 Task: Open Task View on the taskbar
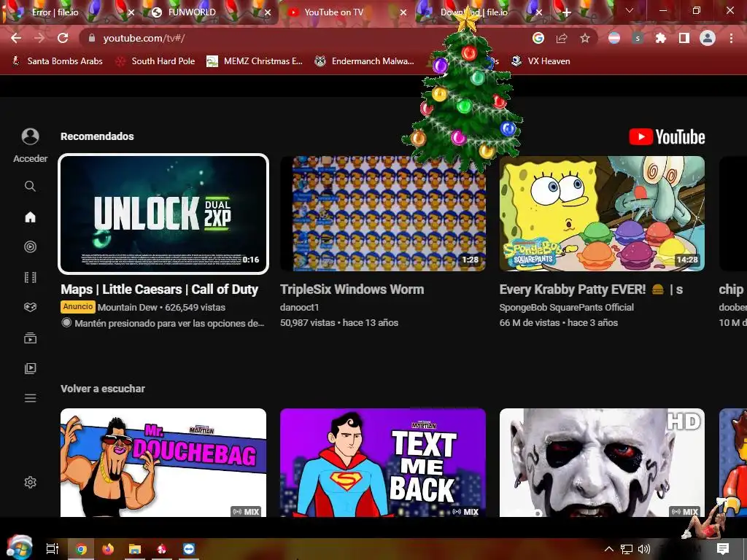(52, 549)
